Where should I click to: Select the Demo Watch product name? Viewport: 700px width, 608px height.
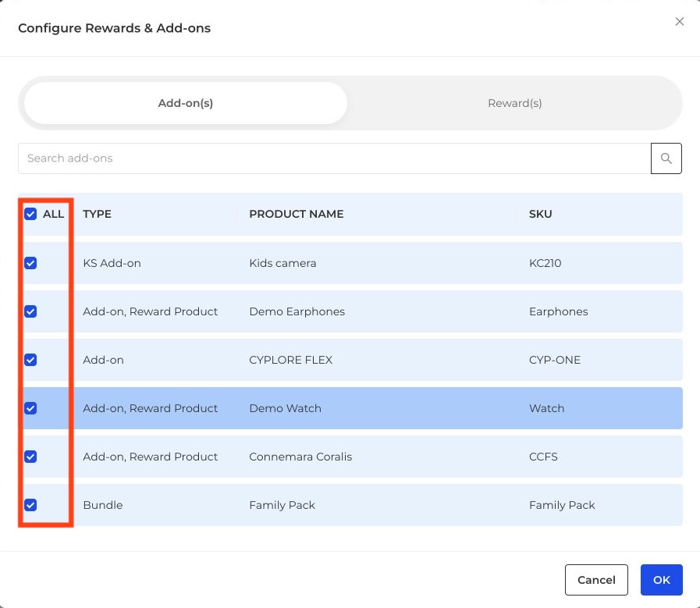285,408
